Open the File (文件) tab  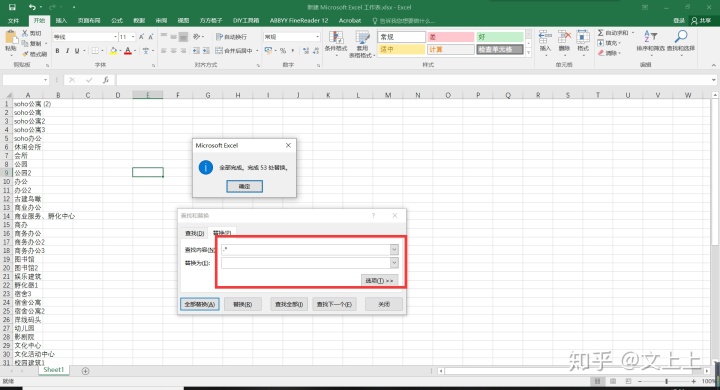(14, 21)
